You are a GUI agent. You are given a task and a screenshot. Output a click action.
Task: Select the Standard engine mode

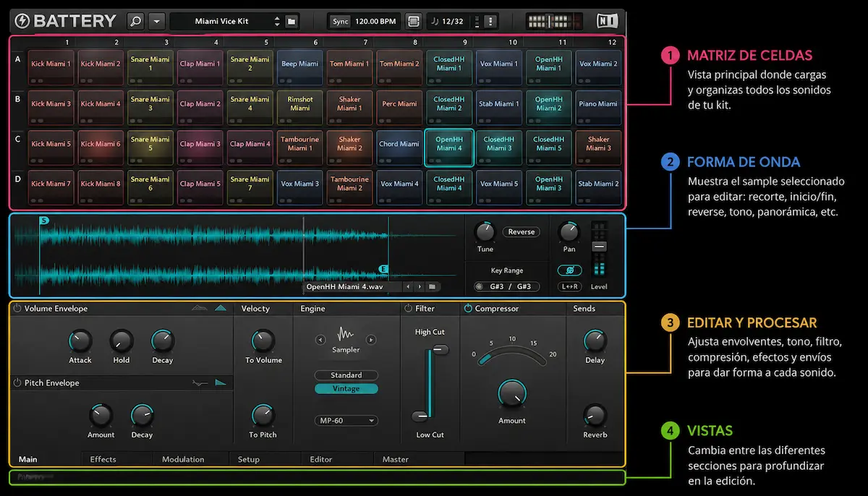(x=346, y=375)
